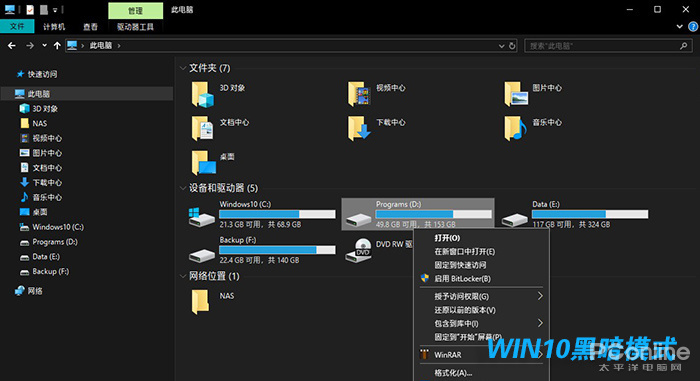Open the 文件 ribbon tab
The height and width of the screenshot is (381, 700).
point(17,27)
